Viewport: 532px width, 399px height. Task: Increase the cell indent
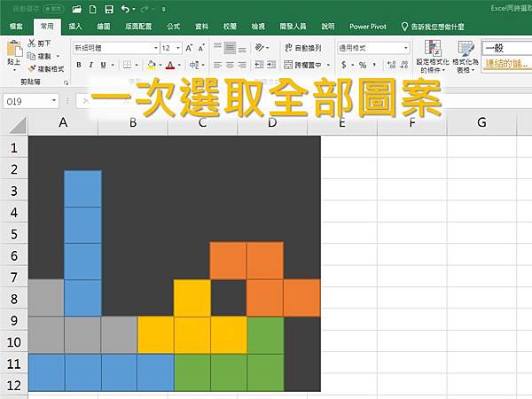(271, 65)
